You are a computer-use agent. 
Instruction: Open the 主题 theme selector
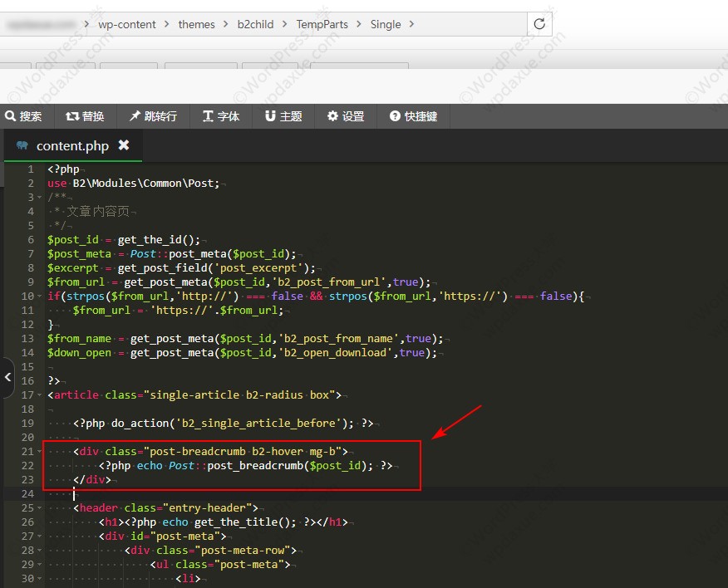(283, 116)
